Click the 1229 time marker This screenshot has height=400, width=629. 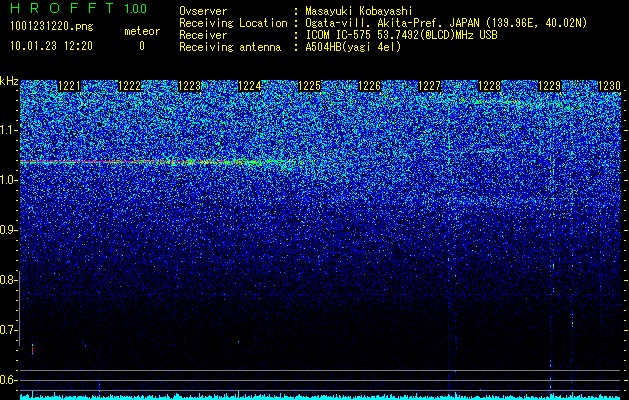click(549, 86)
